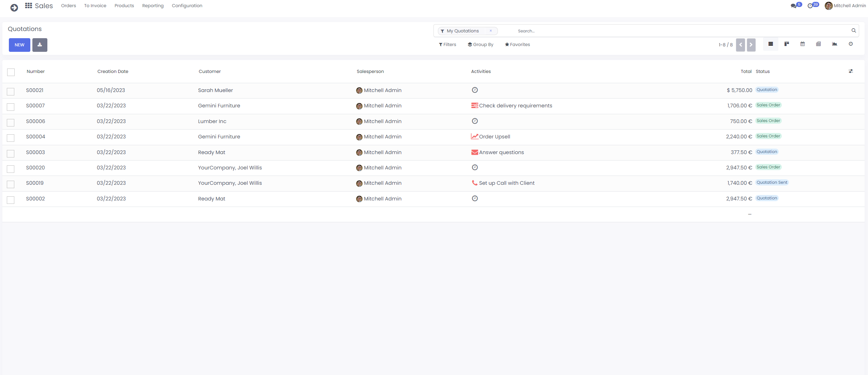Click the activity clock for S00021
The height and width of the screenshot is (375, 868).
pyautogui.click(x=475, y=90)
